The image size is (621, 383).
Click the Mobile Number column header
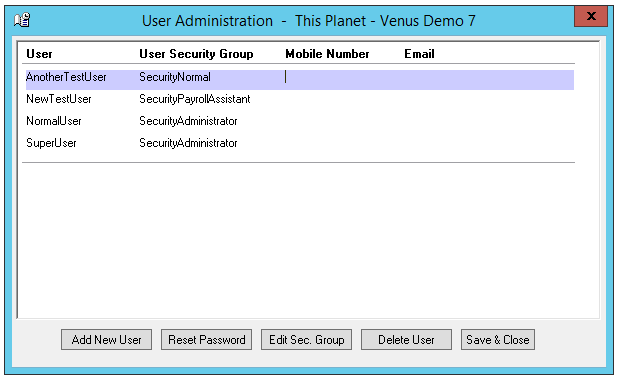327,54
